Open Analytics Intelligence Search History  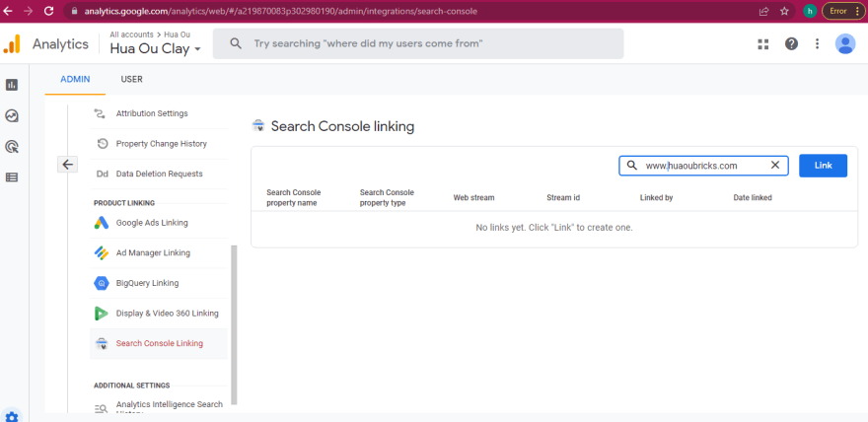pos(170,408)
